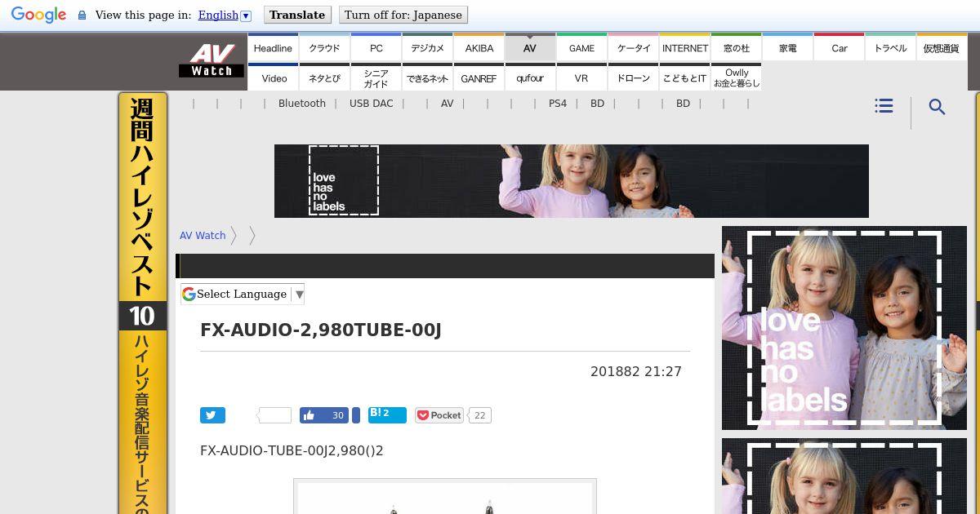Open the できるネット tab
This screenshot has height=514, width=980.
427,78
